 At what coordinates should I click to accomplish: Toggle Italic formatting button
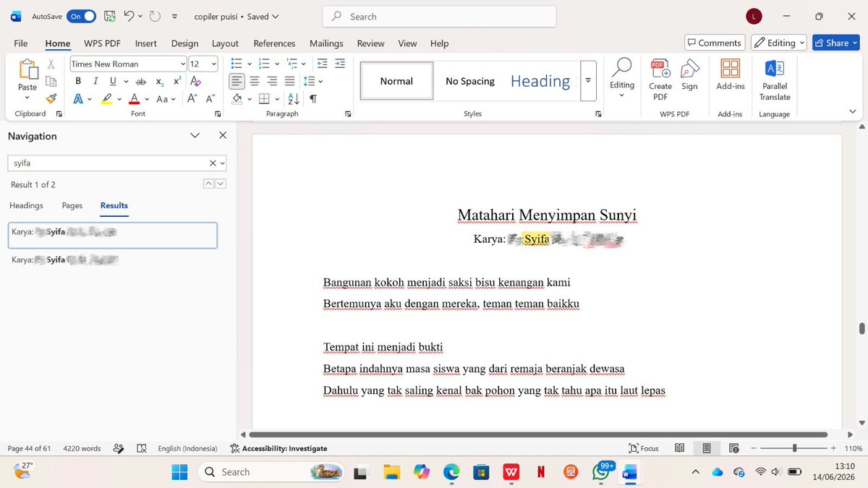(x=95, y=82)
